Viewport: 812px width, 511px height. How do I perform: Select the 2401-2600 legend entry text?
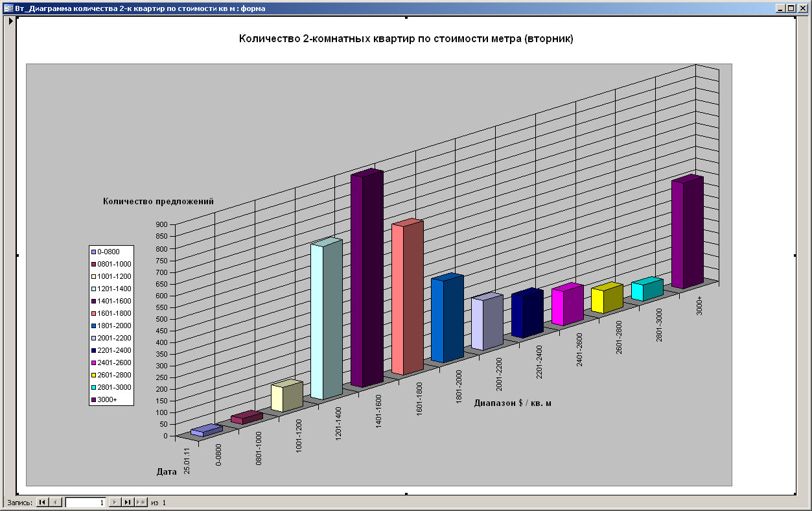click(115, 362)
